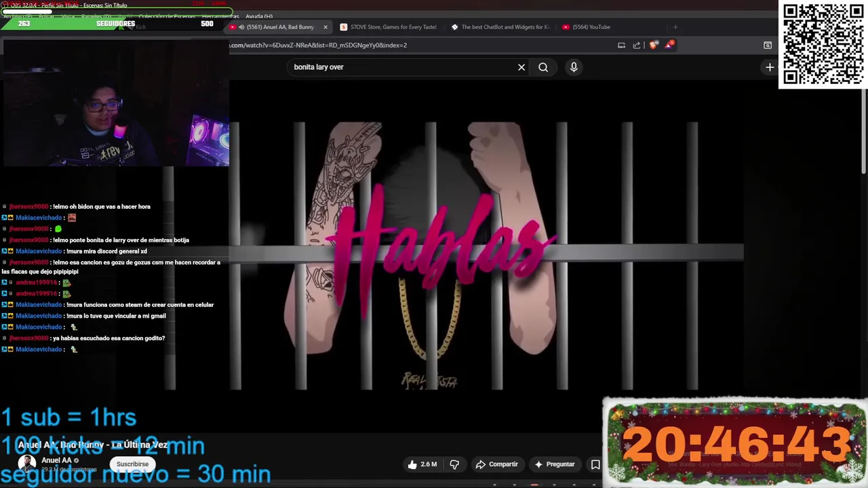
Task: Like the video with thumbs up
Action: coord(412,464)
